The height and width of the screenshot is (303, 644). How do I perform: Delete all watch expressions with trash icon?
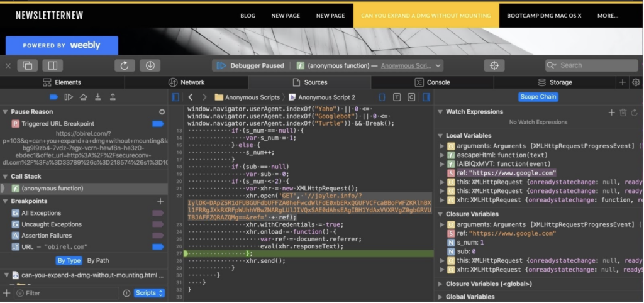[623, 112]
